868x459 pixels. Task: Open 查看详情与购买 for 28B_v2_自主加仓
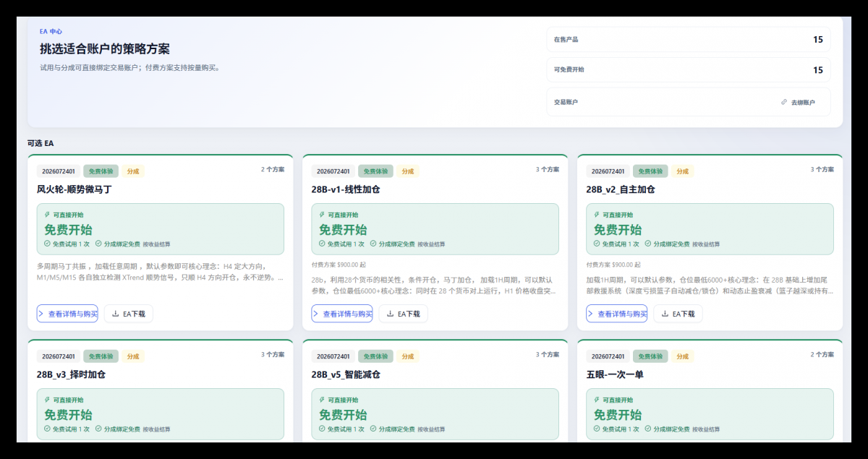click(617, 314)
